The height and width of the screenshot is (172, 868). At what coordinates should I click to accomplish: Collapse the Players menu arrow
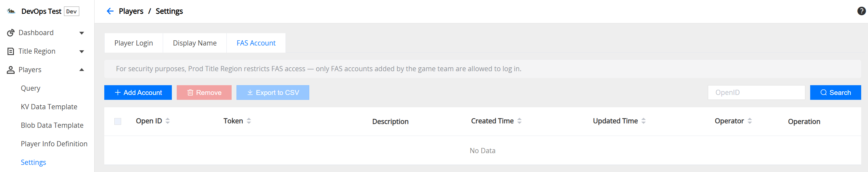coord(82,70)
